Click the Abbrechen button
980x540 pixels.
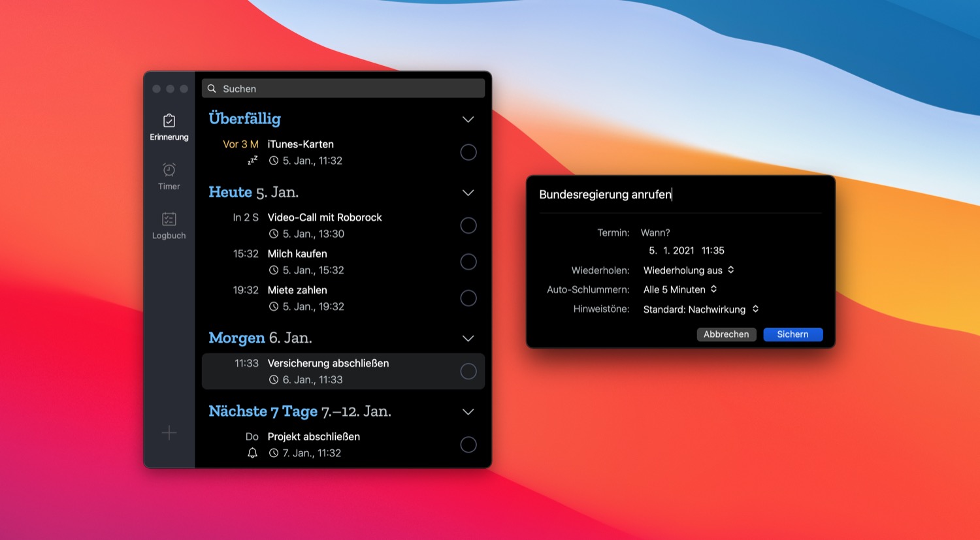tap(726, 334)
